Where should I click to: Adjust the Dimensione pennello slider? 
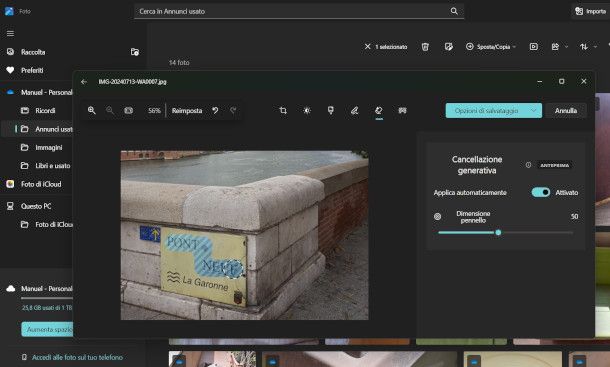click(505, 232)
